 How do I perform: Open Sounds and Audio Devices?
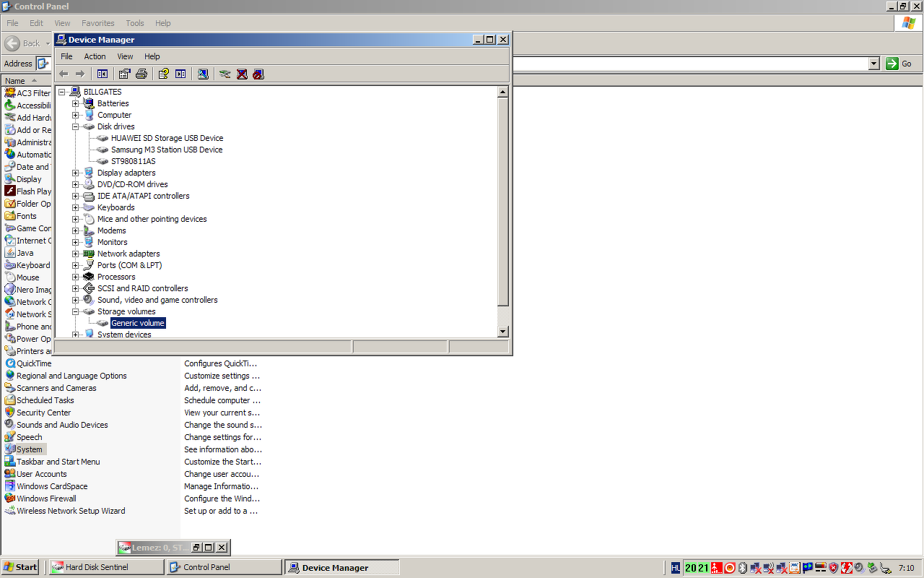56,425
